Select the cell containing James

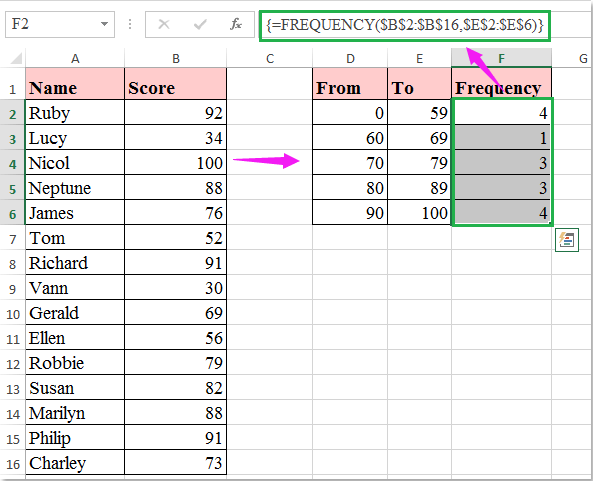[x=75, y=212]
